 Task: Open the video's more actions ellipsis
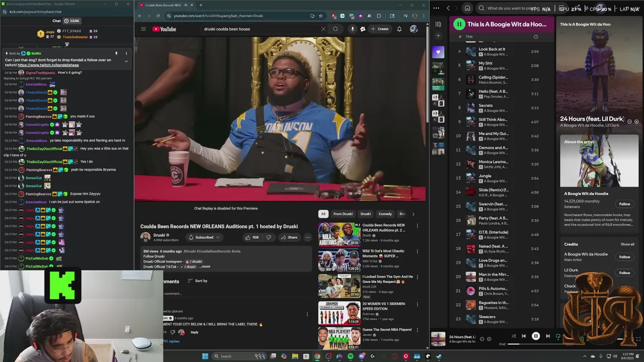click(x=307, y=237)
